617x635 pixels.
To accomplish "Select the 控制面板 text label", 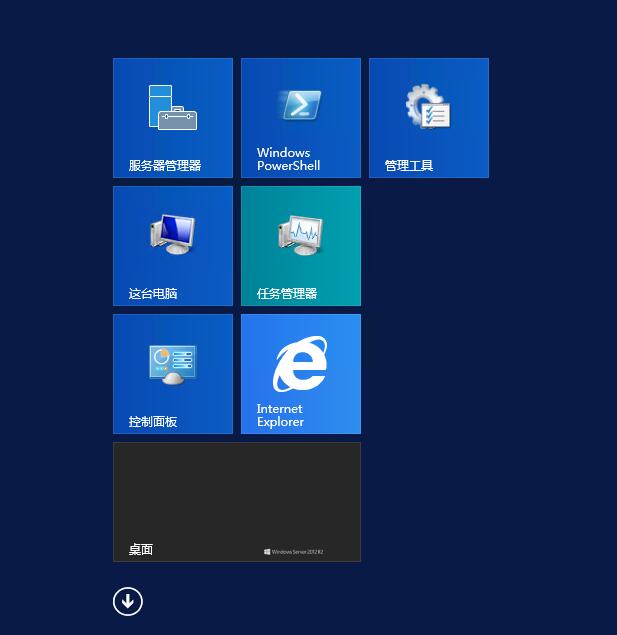I will (153, 422).
